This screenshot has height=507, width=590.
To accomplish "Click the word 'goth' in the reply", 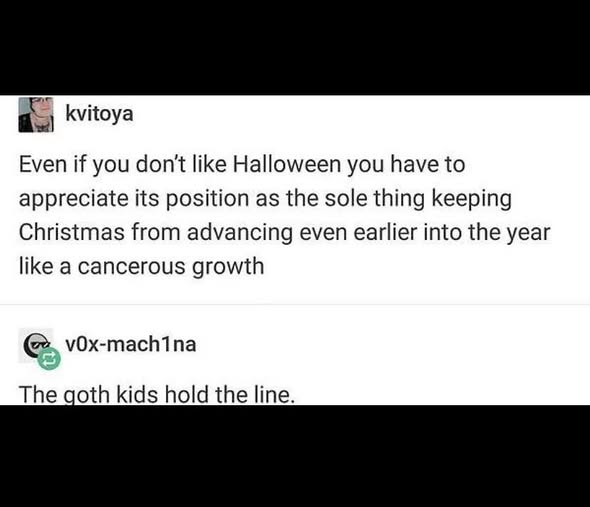I will pos(85,394).
